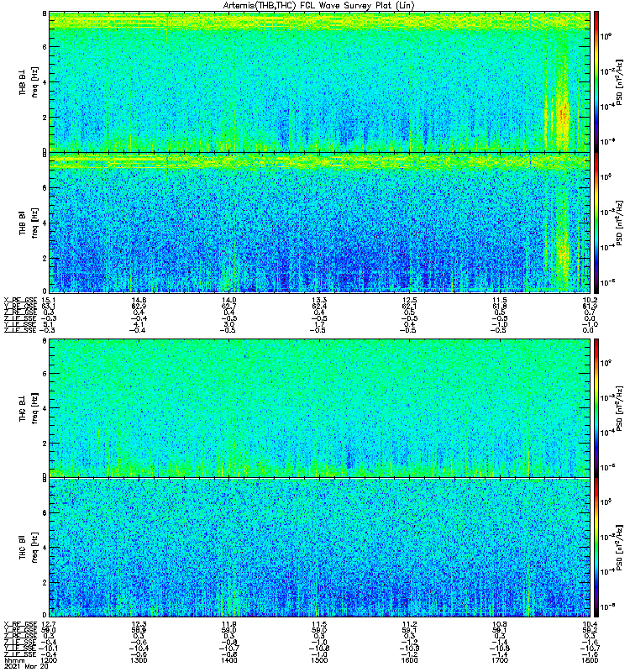Click the THB position value 10.2
630x672 pixels.
(x=590, y=300)
